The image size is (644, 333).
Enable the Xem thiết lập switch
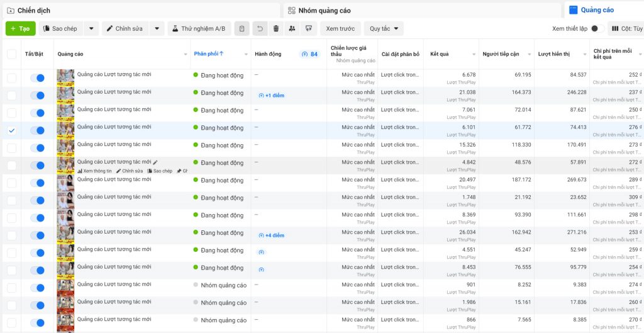(x=597, y=29)
